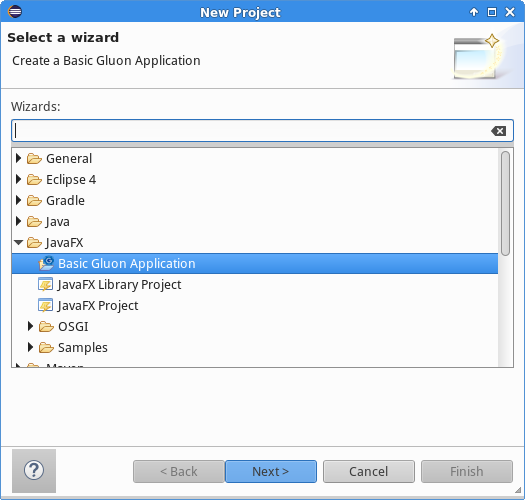Click the Java folder icon
525x500 pixels.
click(34, 222)
